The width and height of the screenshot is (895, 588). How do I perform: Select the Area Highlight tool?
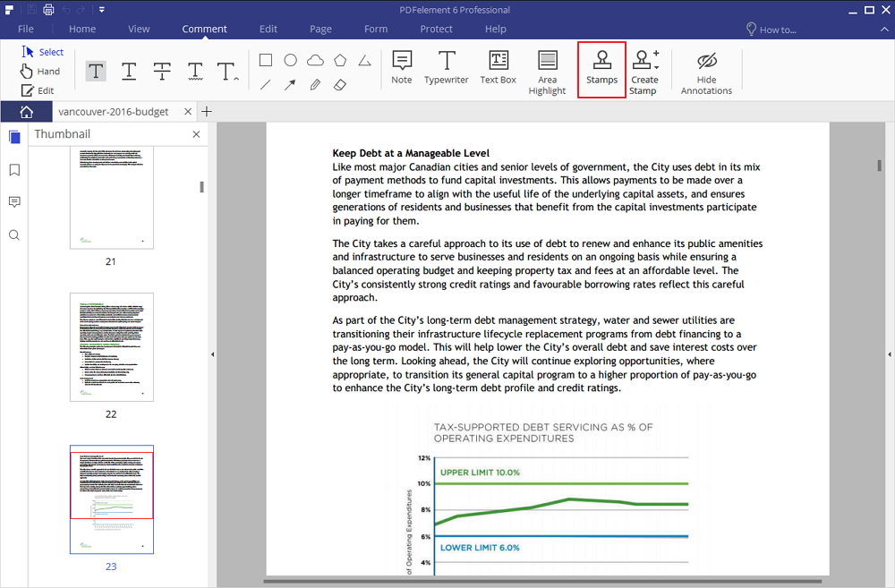547,70
